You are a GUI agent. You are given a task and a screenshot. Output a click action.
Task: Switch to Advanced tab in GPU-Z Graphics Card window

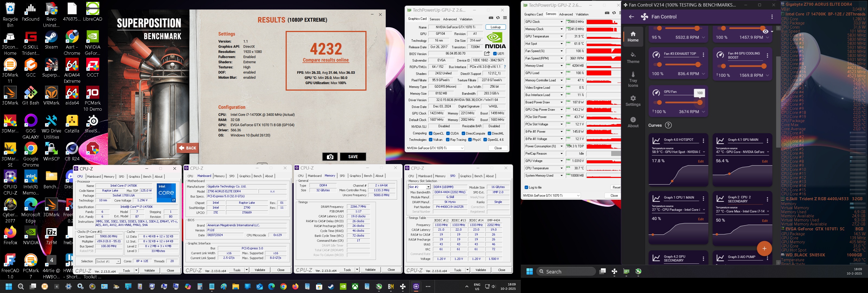(x=450, y=19)
